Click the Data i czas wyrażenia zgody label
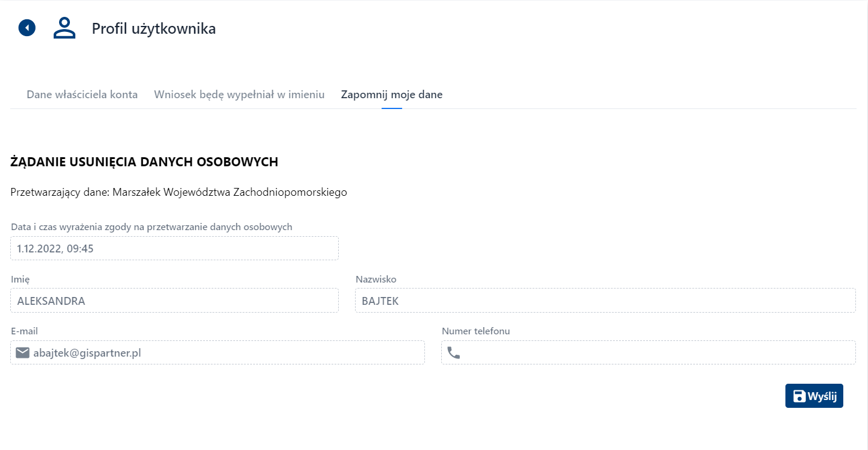The height and width of the screenshot is (450, 868). (x=151, y=227)
